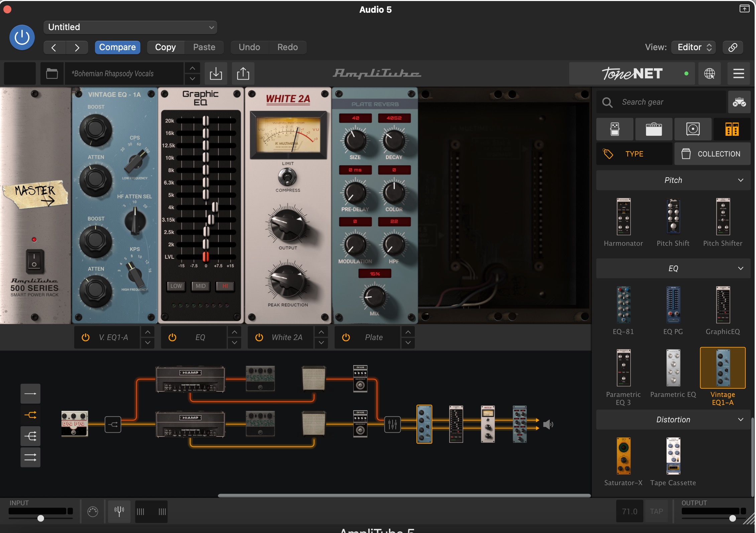Image resolution: width=756 pixels, height=533 pixels.
Task: Collapse the Pitch section
Action: pyautogui.click(x=673, y=180)
